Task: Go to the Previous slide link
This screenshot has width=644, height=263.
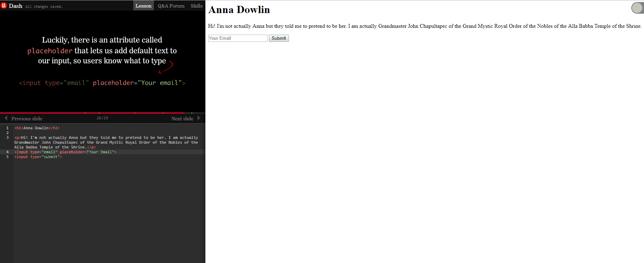Action: 27,119
